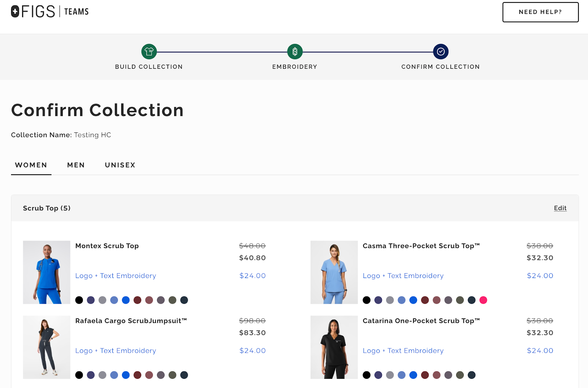
Task: Open the Catarina One-Pocket Scrub Top title
Action: tap(421, 321)
